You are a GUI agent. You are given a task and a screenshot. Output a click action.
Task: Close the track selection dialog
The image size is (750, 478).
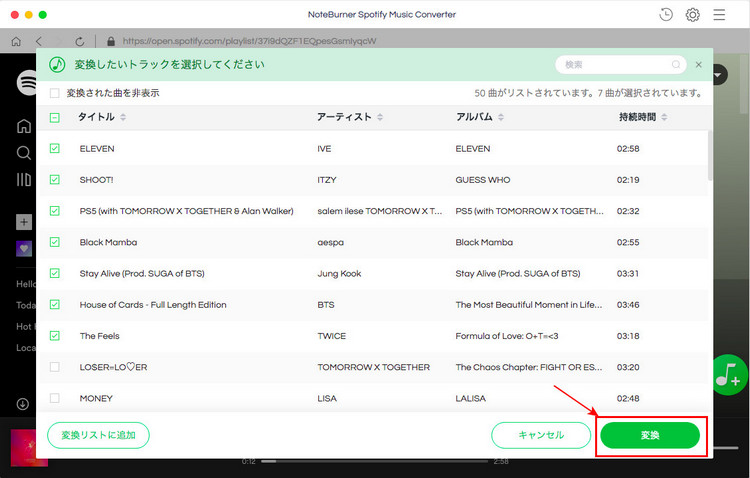[x=699, y=65]
